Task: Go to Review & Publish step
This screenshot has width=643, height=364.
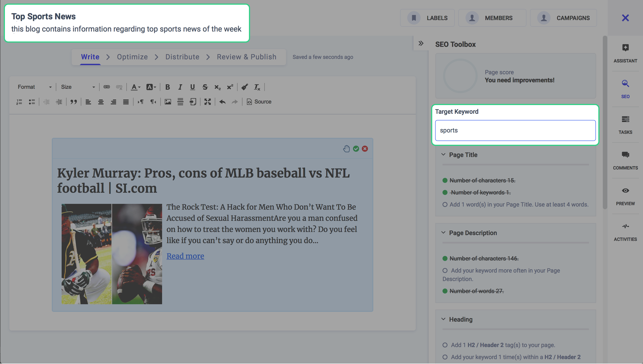Action: tap(247, 57)
